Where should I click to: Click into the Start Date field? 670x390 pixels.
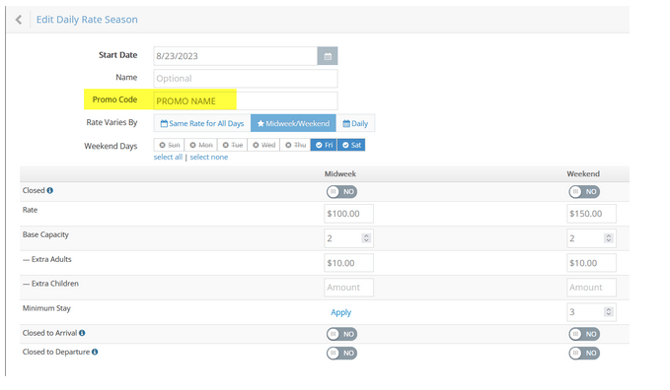point(235,56)
